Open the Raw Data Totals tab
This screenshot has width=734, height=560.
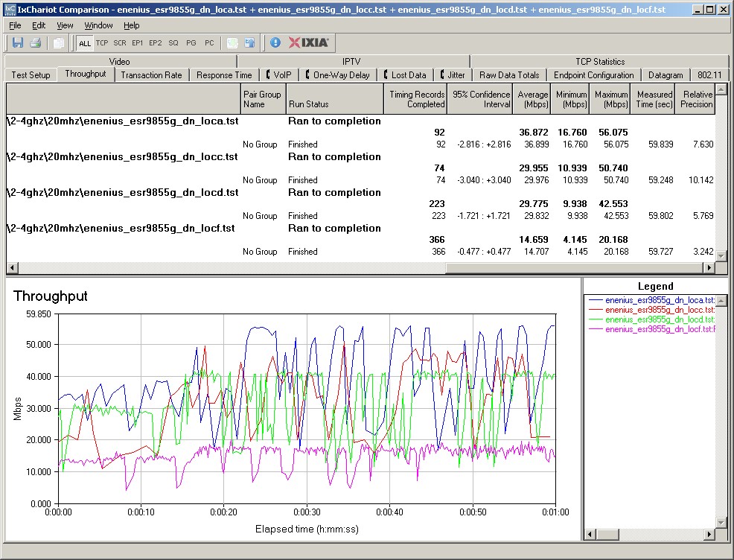[x=509, y=75]
